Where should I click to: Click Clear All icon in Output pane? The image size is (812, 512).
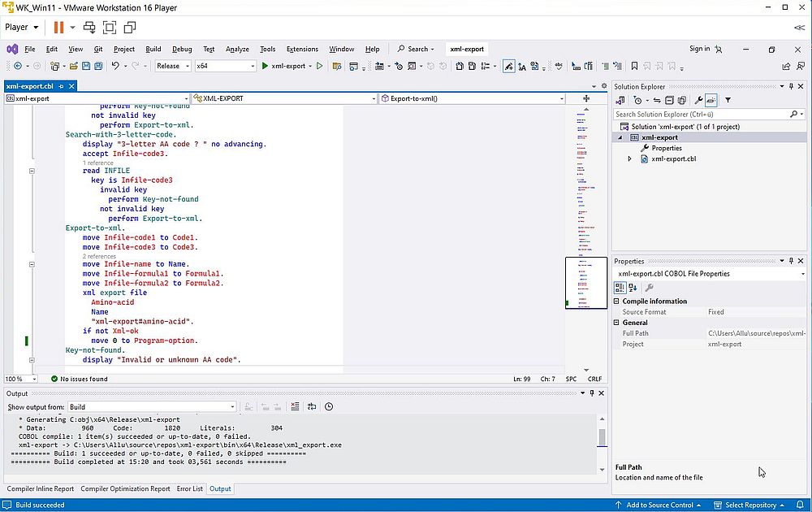tap(295, 407)
